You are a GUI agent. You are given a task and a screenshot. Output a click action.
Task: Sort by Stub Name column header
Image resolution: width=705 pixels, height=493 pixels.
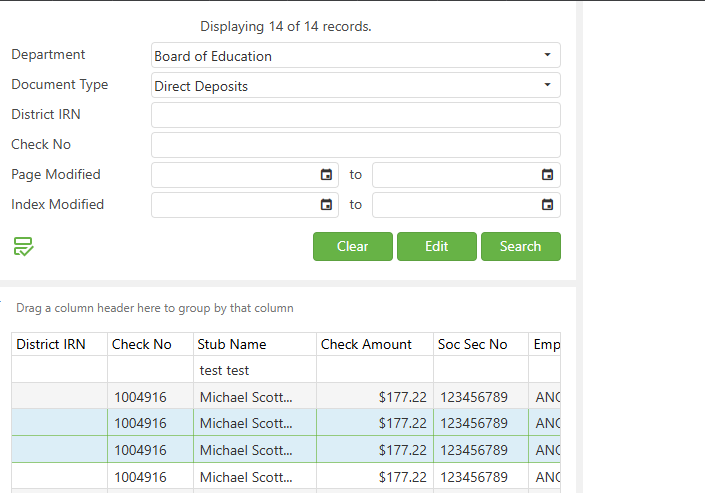pos(255,345)
